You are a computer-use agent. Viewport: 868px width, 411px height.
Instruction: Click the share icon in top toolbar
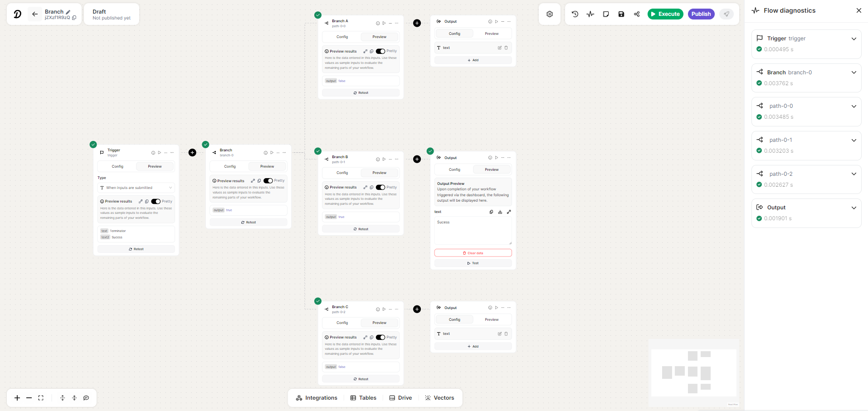[x=637, y=14]
